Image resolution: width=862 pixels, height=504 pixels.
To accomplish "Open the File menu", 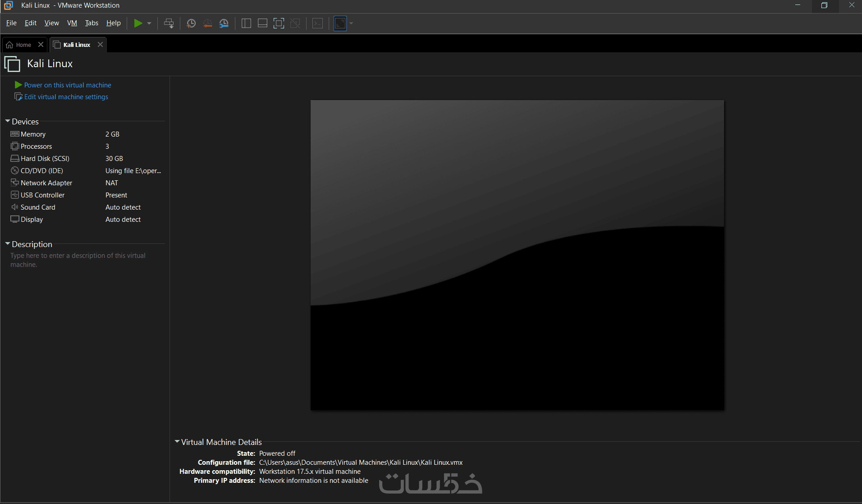I will tap(11, 23).
